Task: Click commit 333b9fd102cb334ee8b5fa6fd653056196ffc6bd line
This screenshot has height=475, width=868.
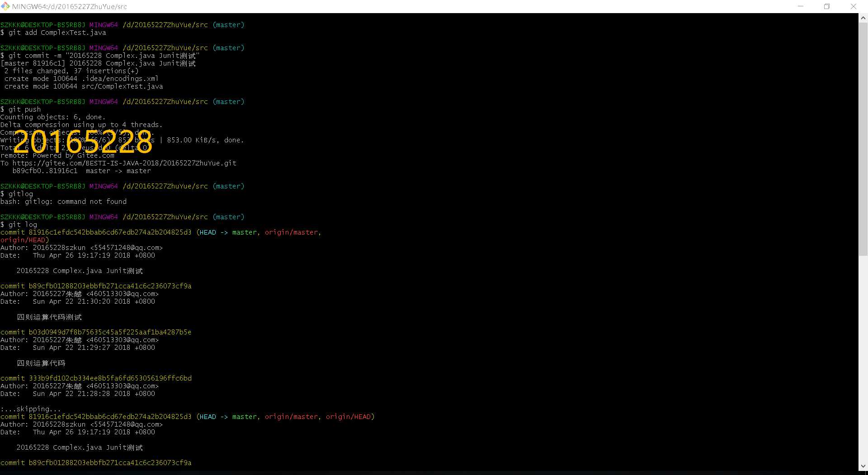Action: (x=96, y=378)
